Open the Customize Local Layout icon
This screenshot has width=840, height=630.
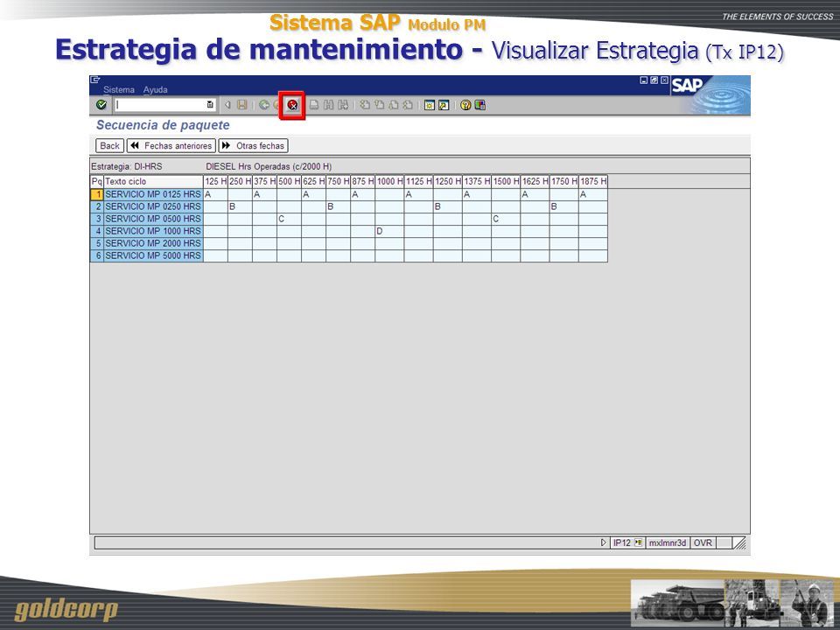480,105
